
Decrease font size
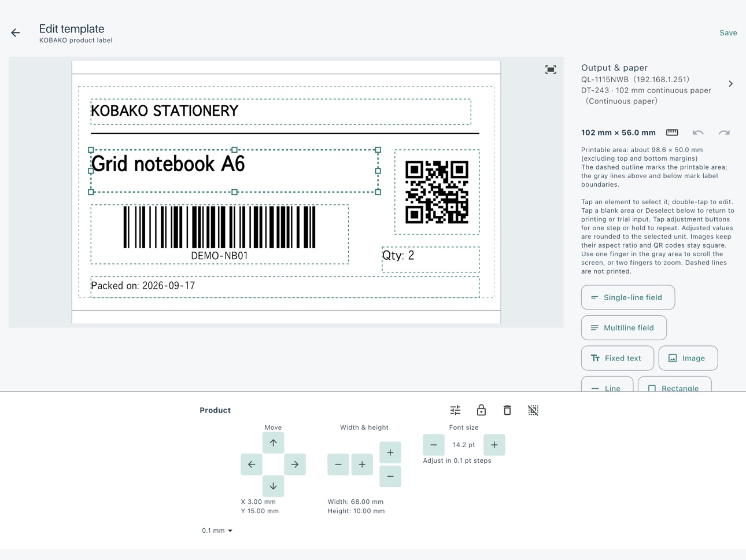(434, 445)
